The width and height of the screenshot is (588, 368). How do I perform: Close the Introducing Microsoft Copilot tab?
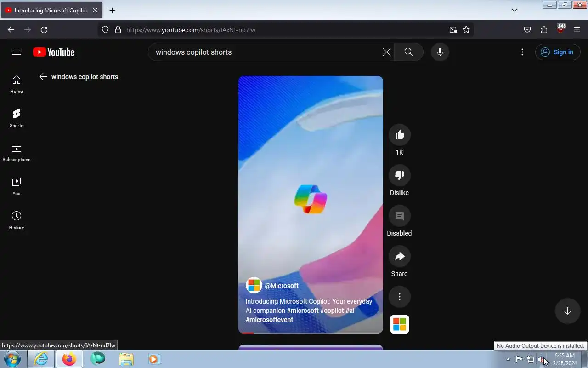[x=95, y=10]
